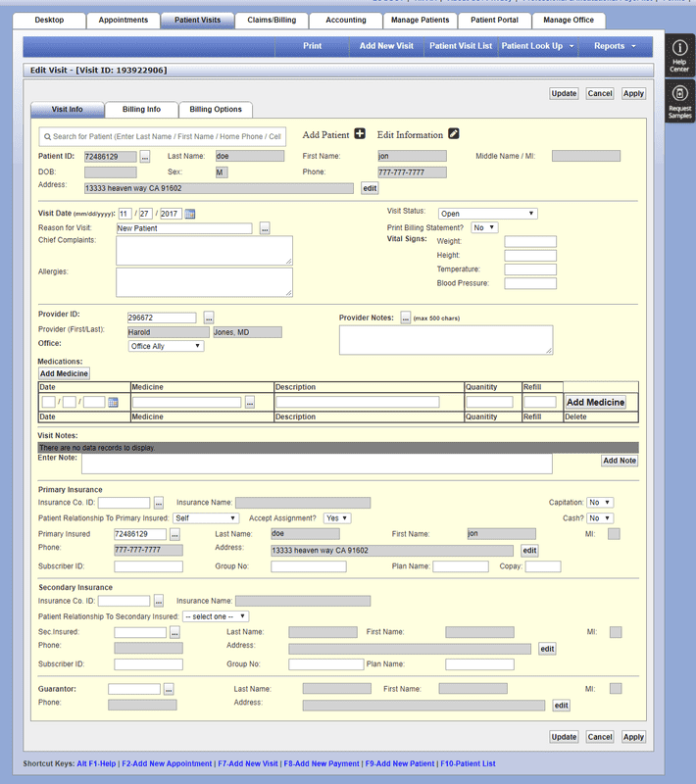Click the primary Subscriber ID field

tap(148, 566)
